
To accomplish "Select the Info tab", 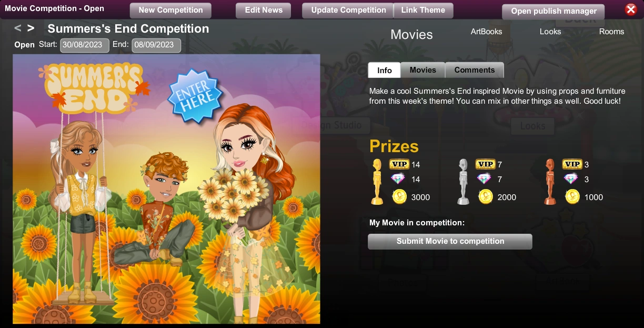I will (x=385, y=70).
